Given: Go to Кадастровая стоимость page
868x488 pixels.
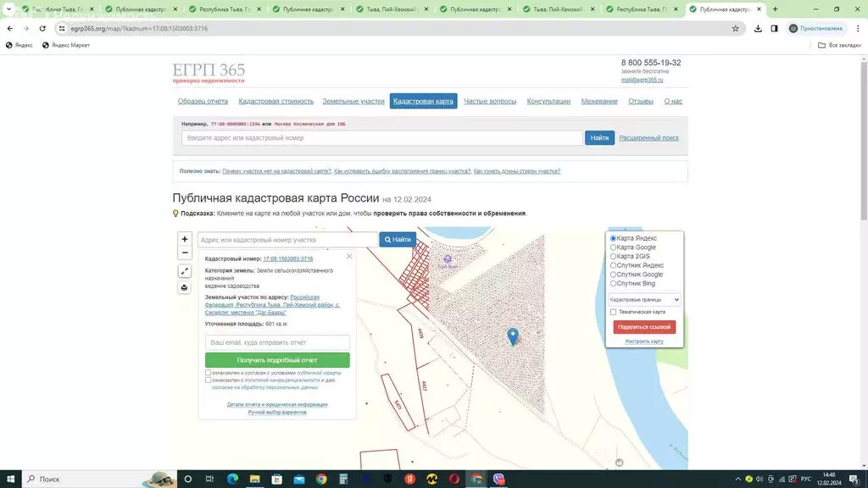Looking at the screenshot, I should pos(275,102).
